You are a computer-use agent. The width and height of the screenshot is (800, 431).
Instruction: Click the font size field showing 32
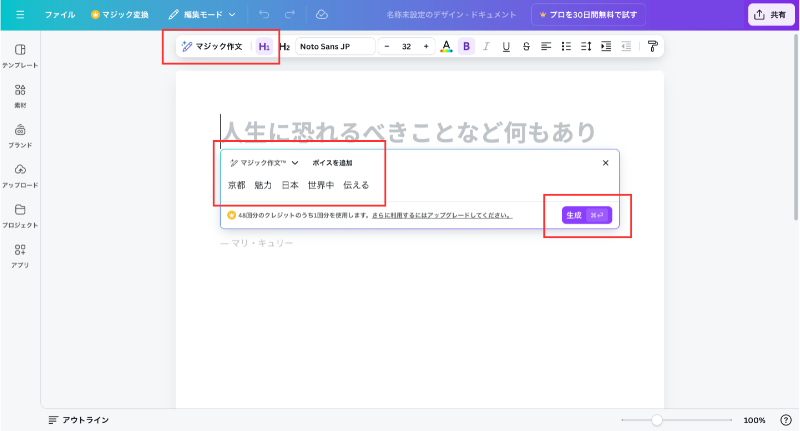(x=406, y=46)
